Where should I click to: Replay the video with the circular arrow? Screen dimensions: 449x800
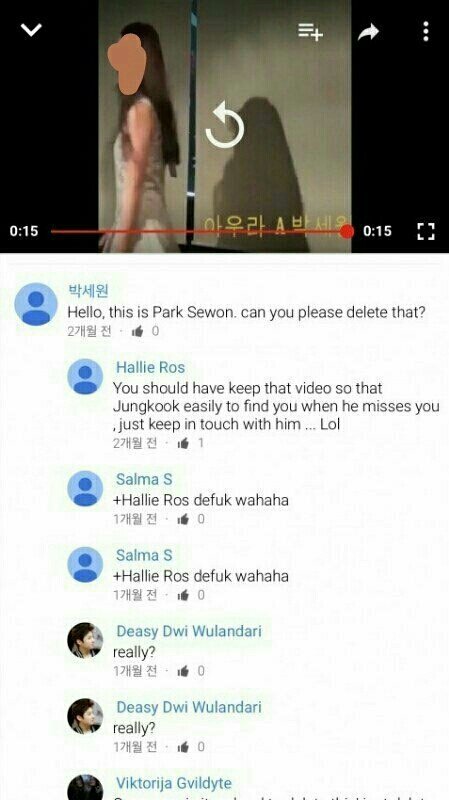pyautogui.click(x=224, y=126)
